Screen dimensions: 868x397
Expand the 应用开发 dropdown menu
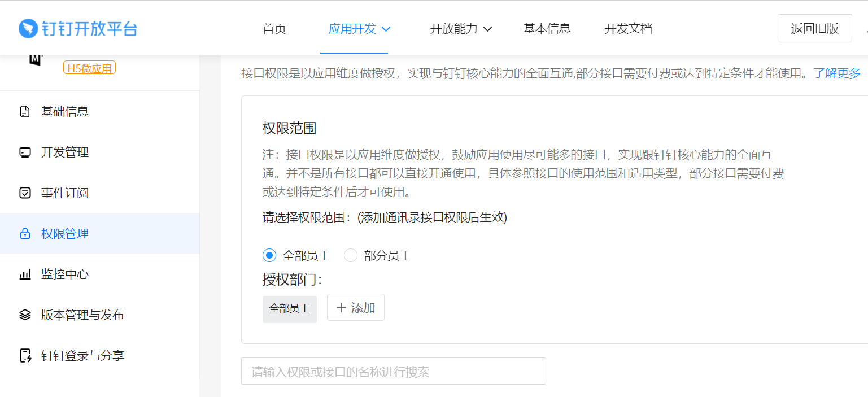359,29
